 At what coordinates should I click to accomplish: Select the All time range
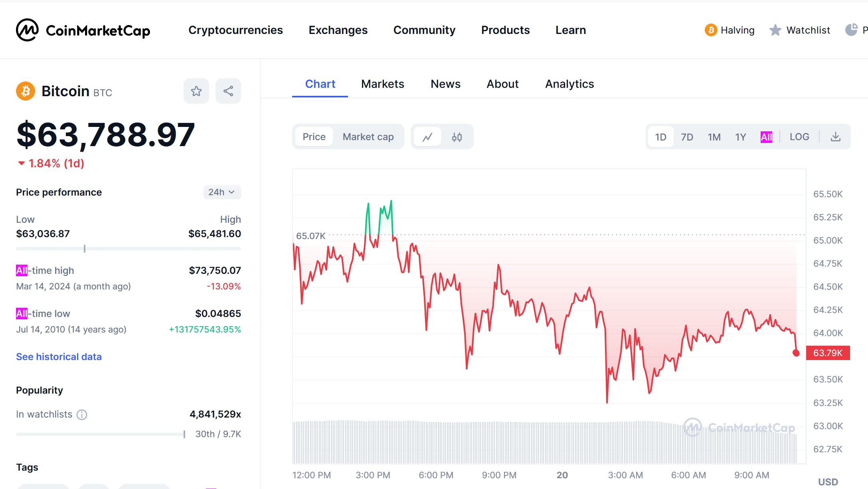point(766,137)
